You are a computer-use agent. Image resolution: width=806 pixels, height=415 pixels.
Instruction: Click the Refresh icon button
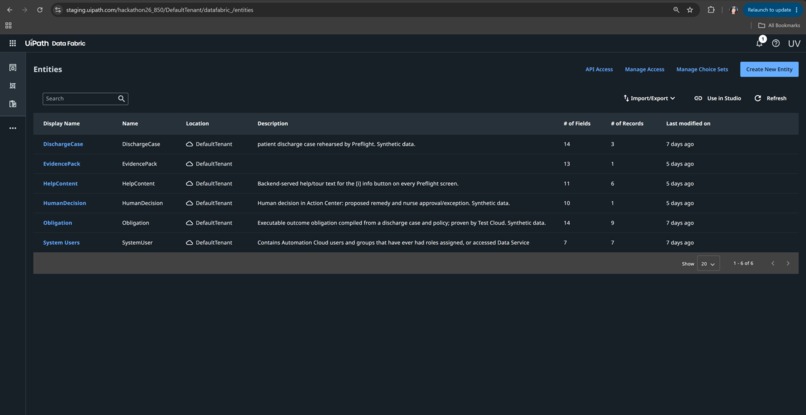click(x=757, y=98)
